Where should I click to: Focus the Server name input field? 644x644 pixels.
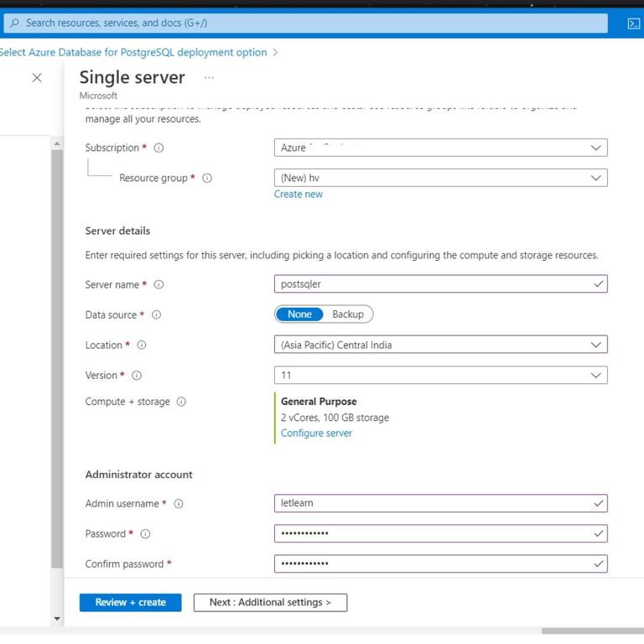tap(441, 284)
